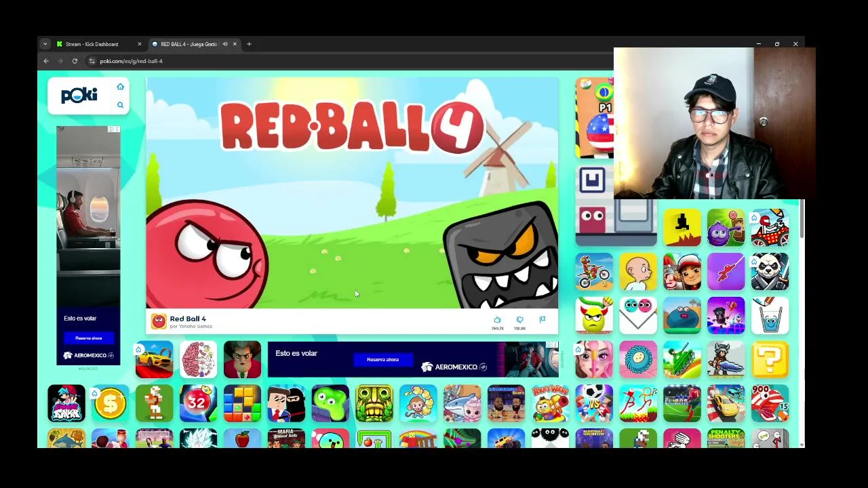This screenshot has width=868, height=488.
Task: Mute the Red Ball 4 tab audio icon
Action: click(x=225, y=44)
